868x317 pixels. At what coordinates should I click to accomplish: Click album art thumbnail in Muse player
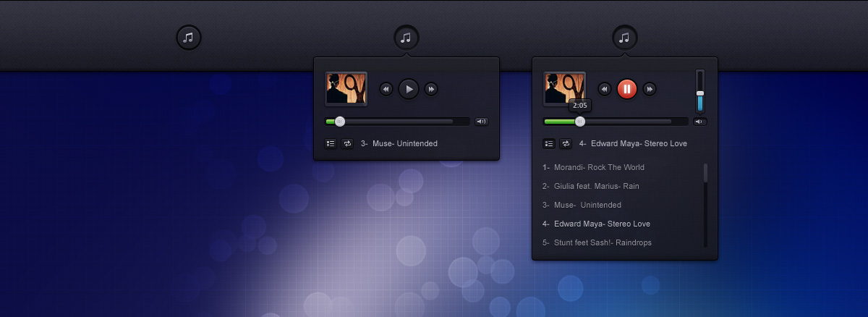pos(346,89)
